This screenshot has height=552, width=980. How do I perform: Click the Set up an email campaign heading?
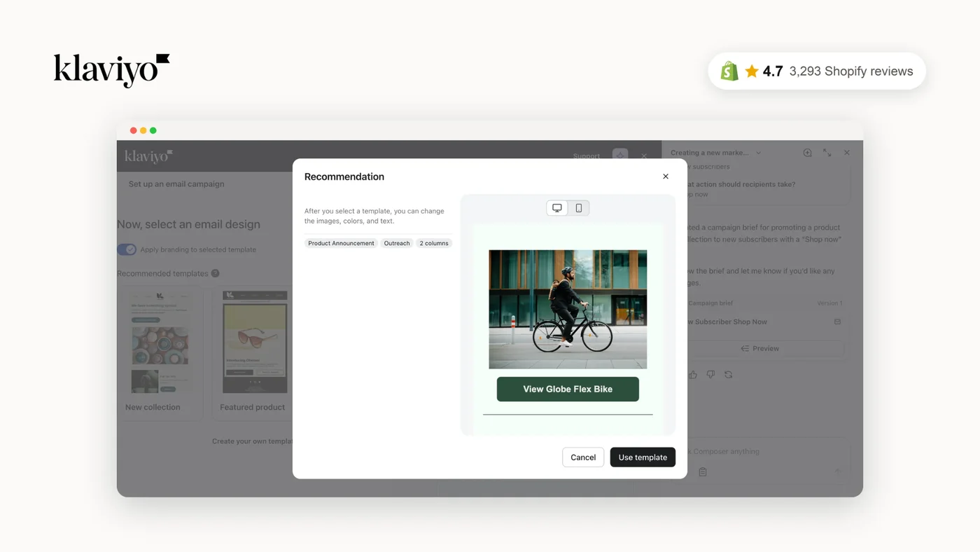coord(176,184)
